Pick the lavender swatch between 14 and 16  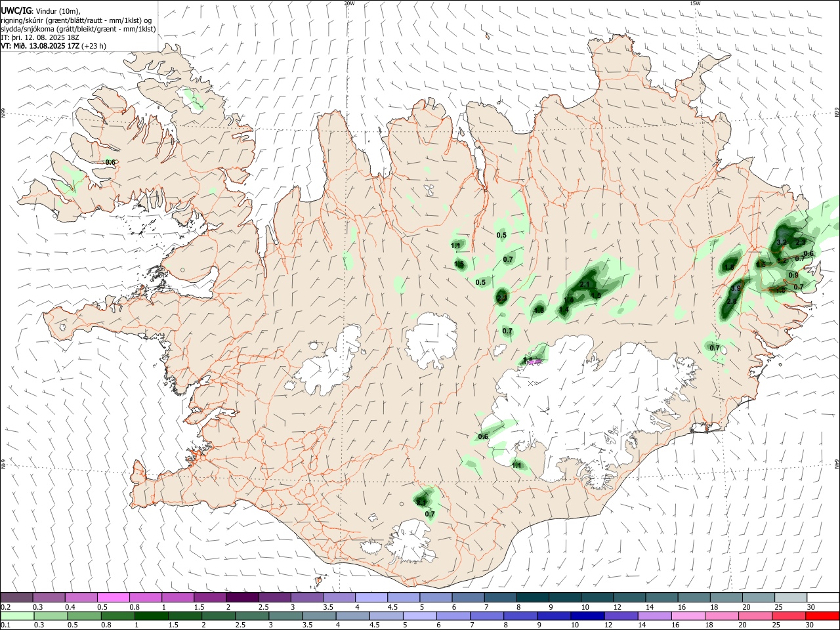[x=654, y=616]
